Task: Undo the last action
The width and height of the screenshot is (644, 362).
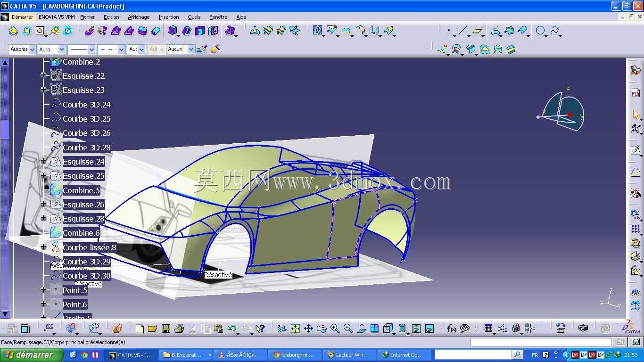Action: [231, 329]
